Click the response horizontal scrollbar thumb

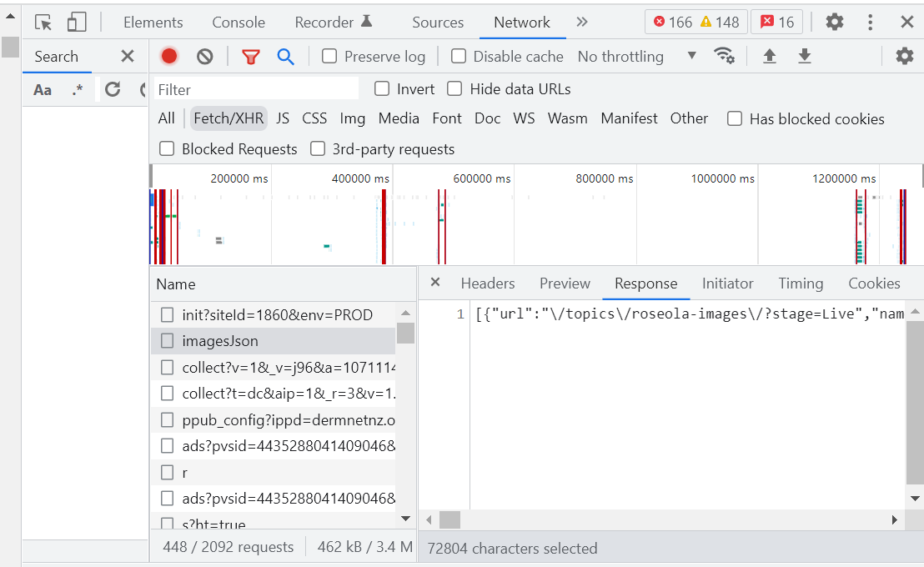tap(449, 519)
